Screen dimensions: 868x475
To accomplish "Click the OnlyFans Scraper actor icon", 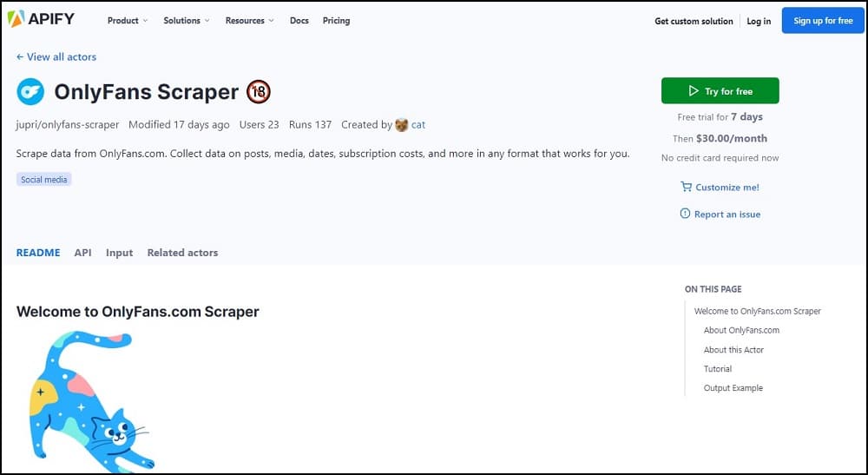I will pyautogui.click(x=30, y=92).
